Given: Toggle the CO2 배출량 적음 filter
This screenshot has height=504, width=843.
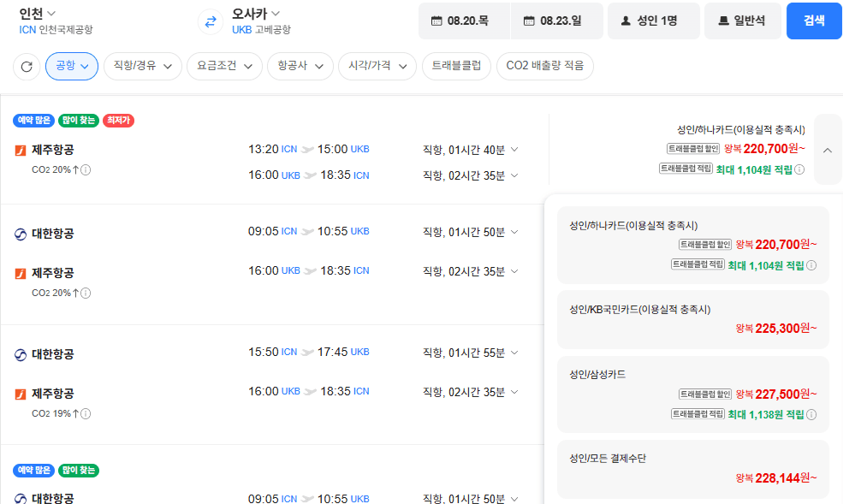Looking at the screenshot, I should click(x=544, y=66).
